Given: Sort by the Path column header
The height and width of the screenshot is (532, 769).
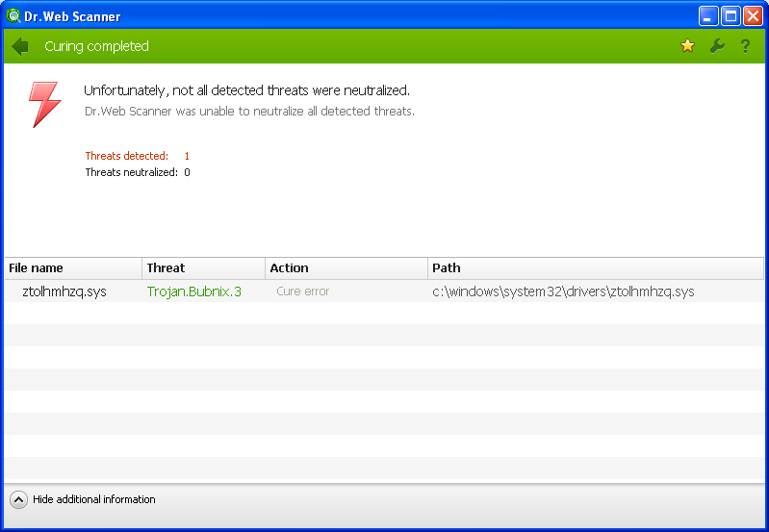Looking at the screenshot, I should pyautogui.click(x=596, y=268).
